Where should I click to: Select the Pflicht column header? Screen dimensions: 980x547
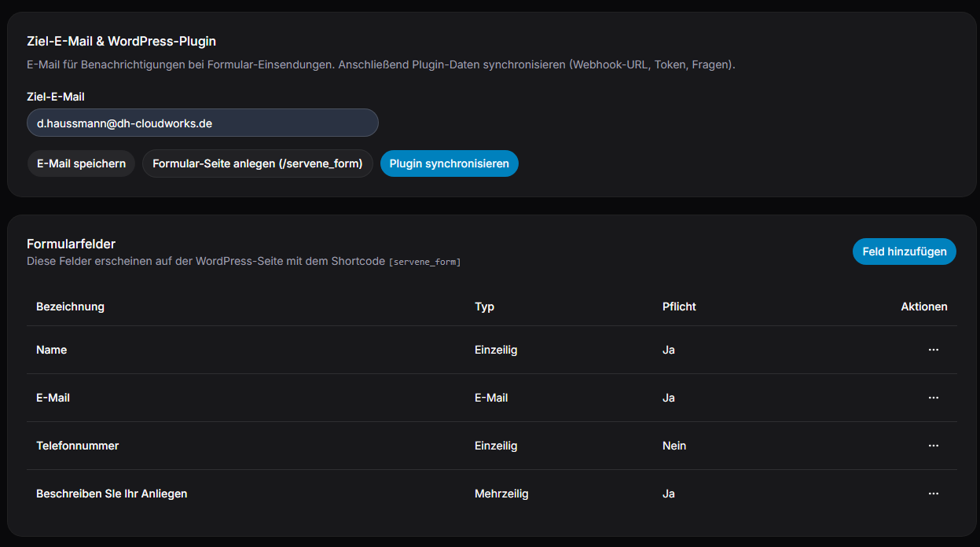(679, 307)
